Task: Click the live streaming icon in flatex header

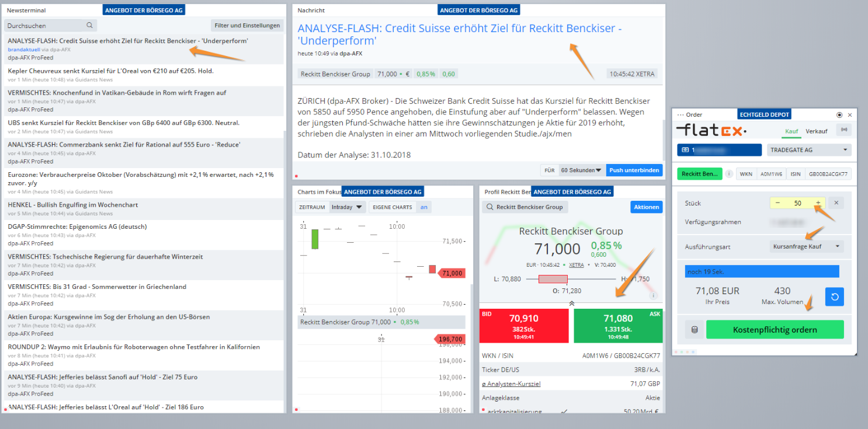Action: tap(843, 131)
